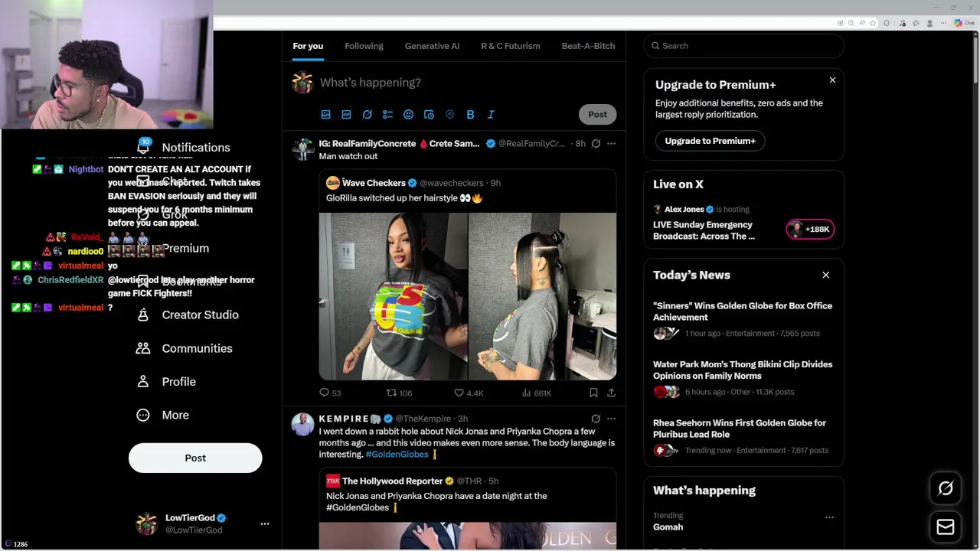The height and width of the screenshot is (551, 980).
Task: Add a GIF to the post
Action: [x=346, y=115]
